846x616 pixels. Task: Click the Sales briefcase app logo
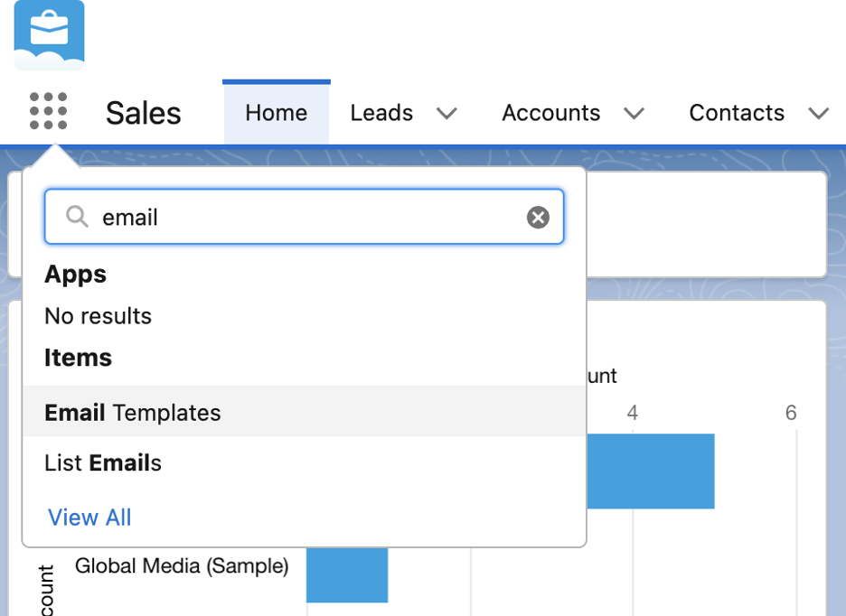(49, 35)
